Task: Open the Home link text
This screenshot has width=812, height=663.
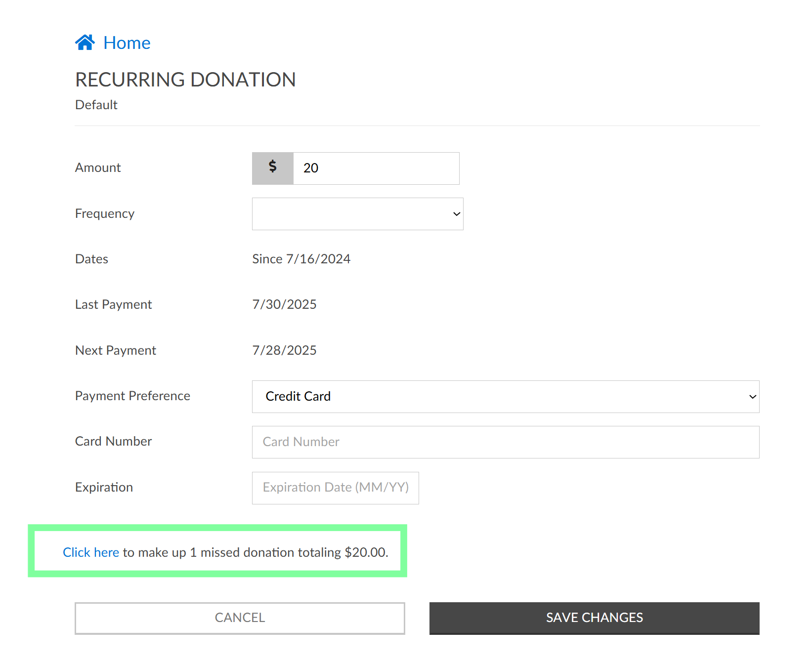Action: click(x=127, y=43)
